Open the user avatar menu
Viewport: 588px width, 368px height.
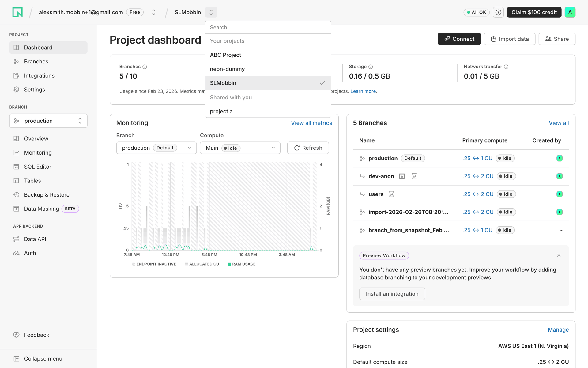[570, 12]
